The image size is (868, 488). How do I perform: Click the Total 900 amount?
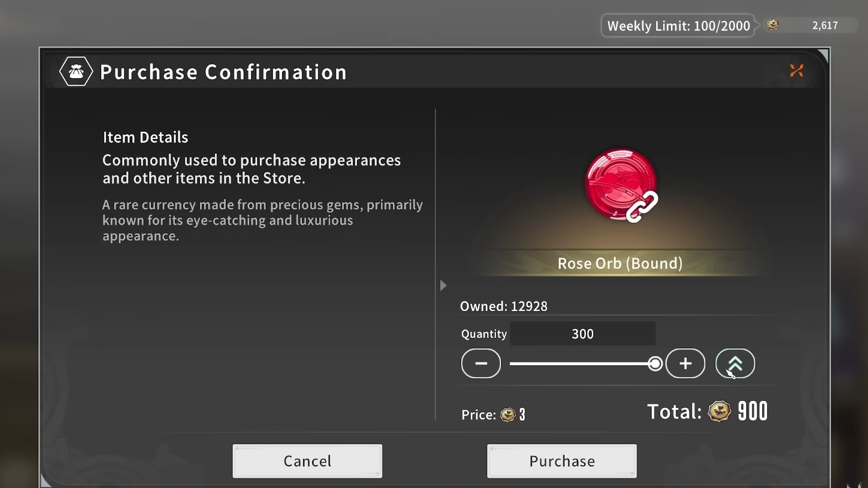(x=752, y=412)
